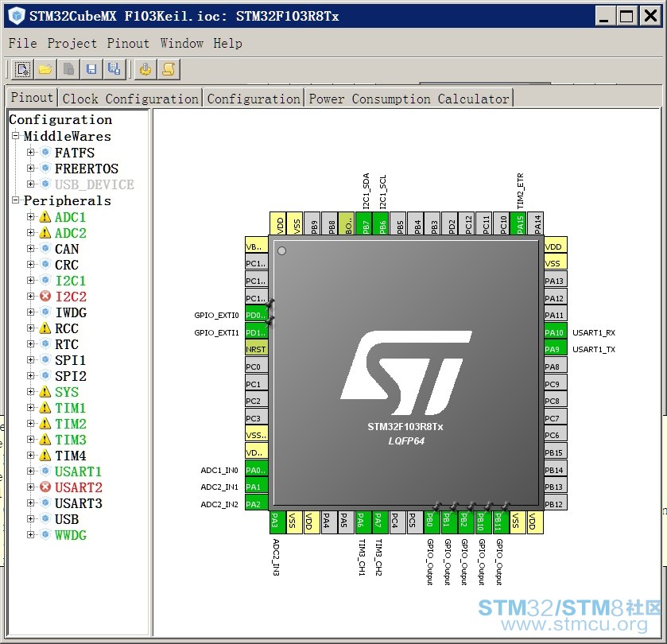The image size is (667, 644).
Task: Click the Open Project folder icon
Action: tap(45, 69)
